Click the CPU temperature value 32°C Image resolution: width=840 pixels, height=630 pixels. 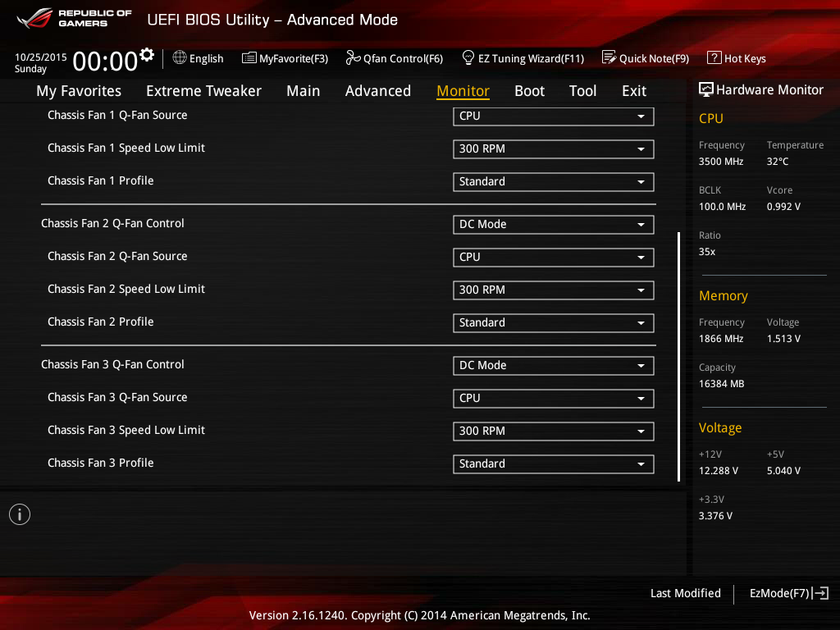tap(778, 162)
